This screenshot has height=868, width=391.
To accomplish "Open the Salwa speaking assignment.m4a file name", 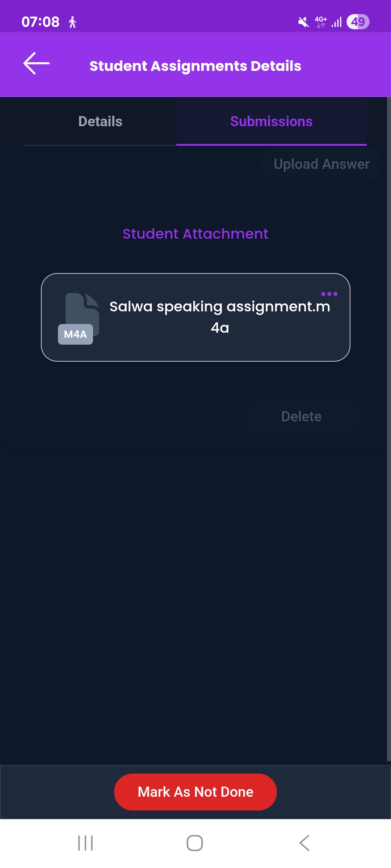I will [x=220, y=317].
